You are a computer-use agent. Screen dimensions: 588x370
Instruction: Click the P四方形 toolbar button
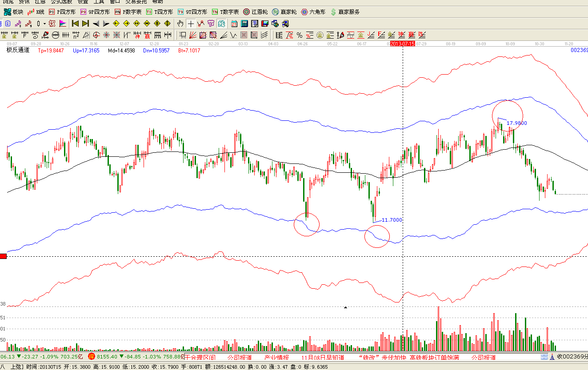point(62,12)
